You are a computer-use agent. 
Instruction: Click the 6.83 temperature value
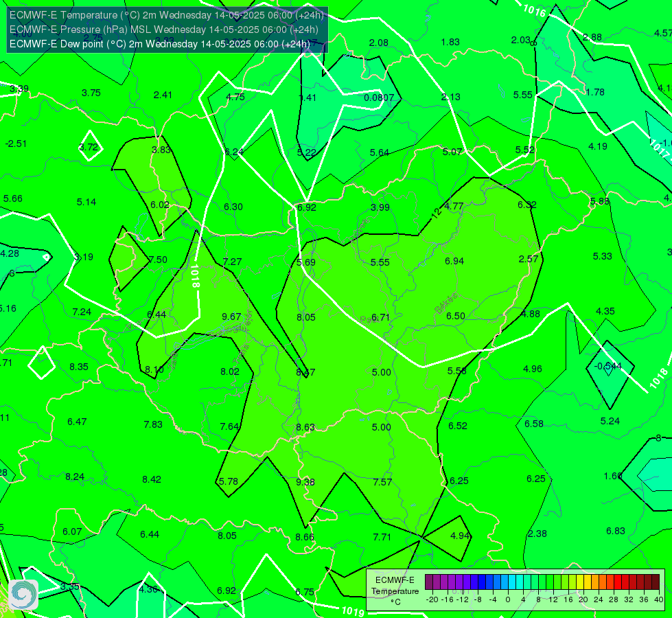point(616,531)
